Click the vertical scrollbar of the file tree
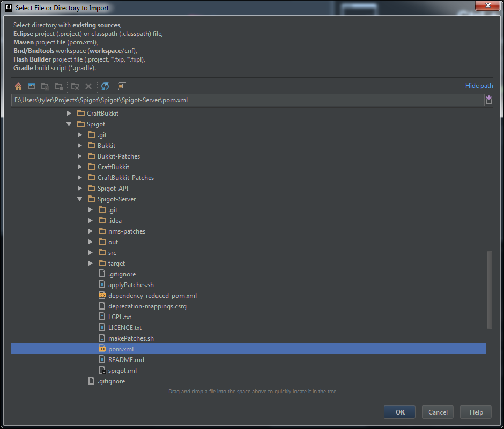Viewport: 504px width, 429px height. point(489,289)
